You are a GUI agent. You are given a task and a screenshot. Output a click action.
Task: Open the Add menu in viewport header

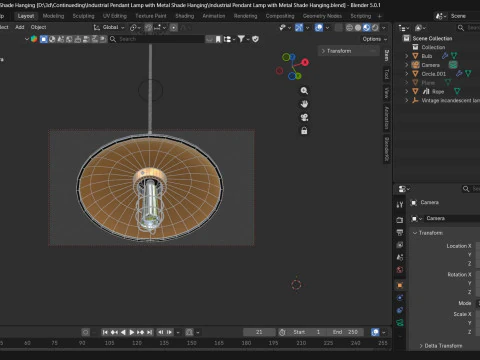coord(20,27)
